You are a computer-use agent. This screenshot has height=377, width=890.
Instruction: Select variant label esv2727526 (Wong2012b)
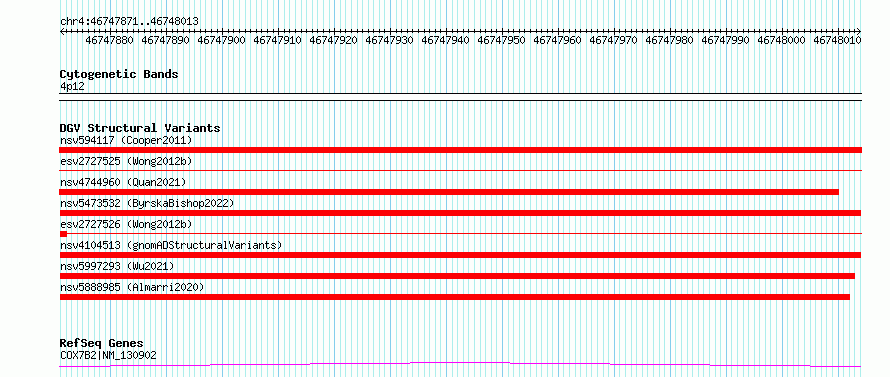click(x=126, y=224)
